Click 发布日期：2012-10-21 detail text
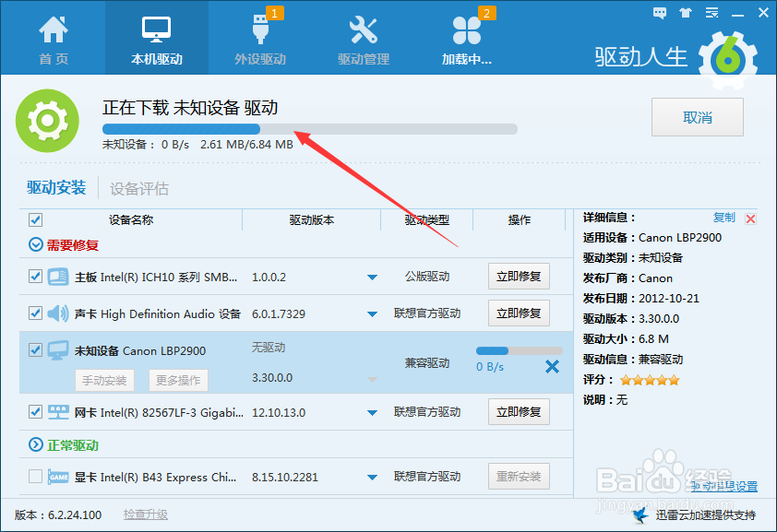This screenshot has height=532, width=777. click(x=641, y=299)
